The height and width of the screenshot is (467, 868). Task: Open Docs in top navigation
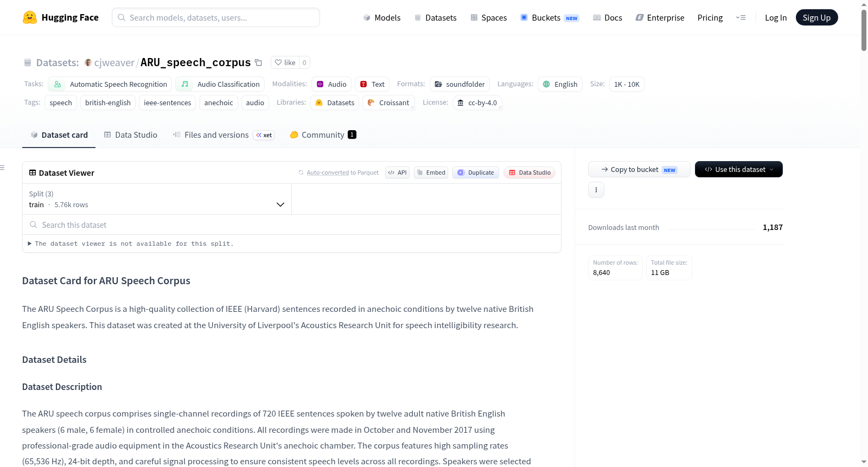(608, 17)
